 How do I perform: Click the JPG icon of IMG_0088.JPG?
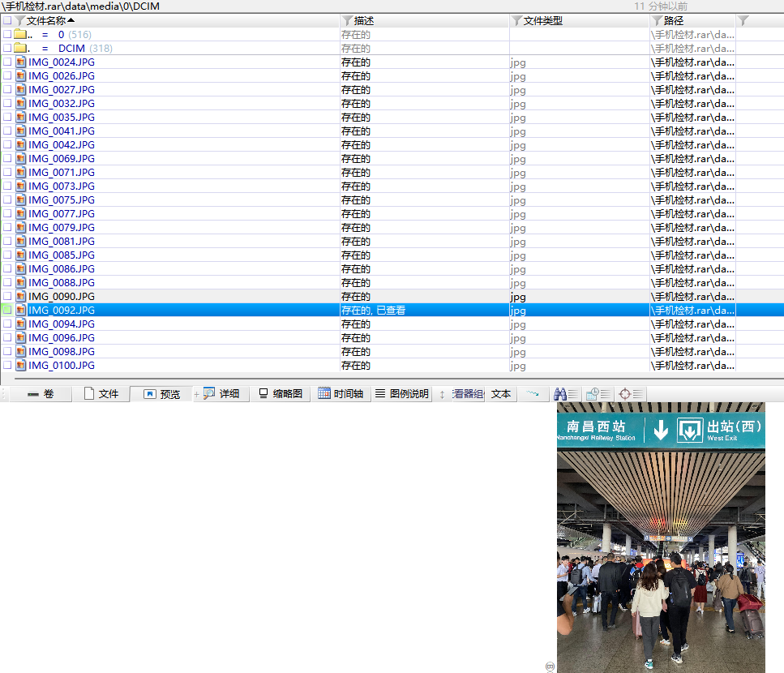coord(20,282)
